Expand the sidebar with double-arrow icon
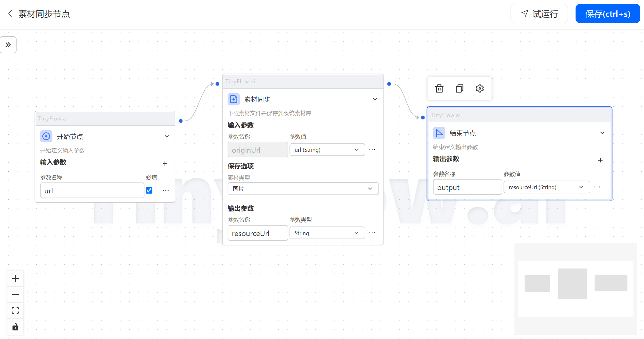Image resolution: width=644 pixels, height=339 pixels. 8,45
